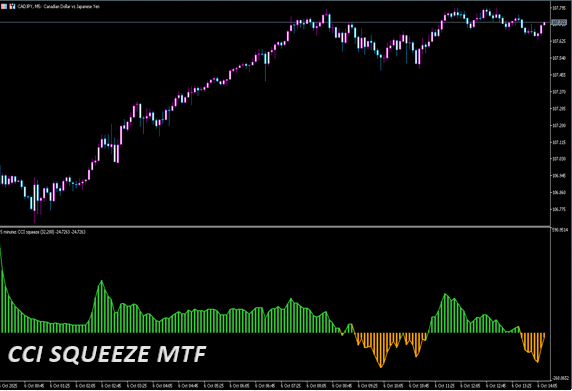This screenshot has height=391, width=572.
Task: Click the bottom value of the indicator scale
Action: [x=561, y=378]
